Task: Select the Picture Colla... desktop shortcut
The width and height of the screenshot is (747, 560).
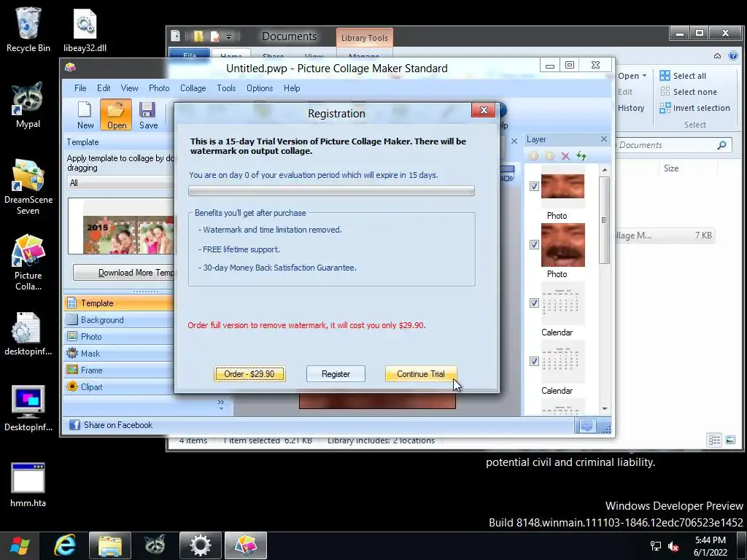Action: click(x=28, y=262)
